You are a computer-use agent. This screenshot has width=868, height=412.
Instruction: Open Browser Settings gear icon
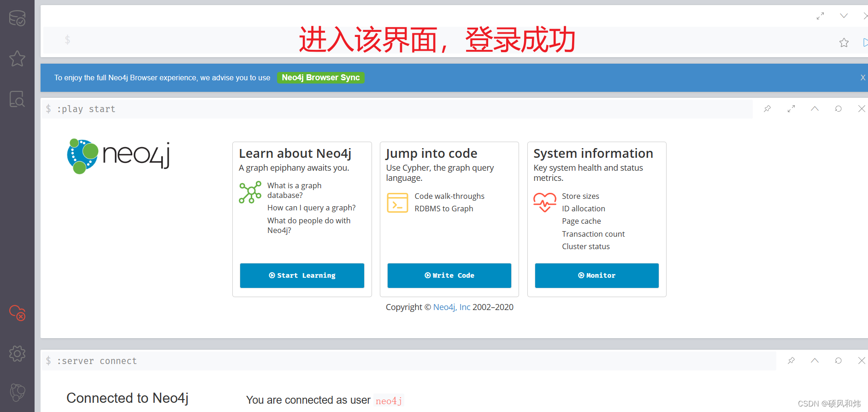pos(17,353)
